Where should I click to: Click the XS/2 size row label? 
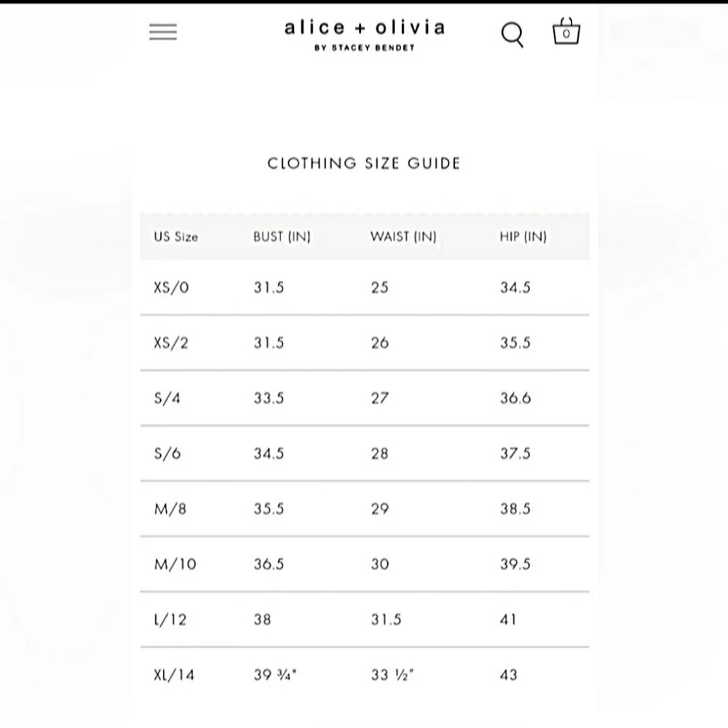tap(171, 343)
